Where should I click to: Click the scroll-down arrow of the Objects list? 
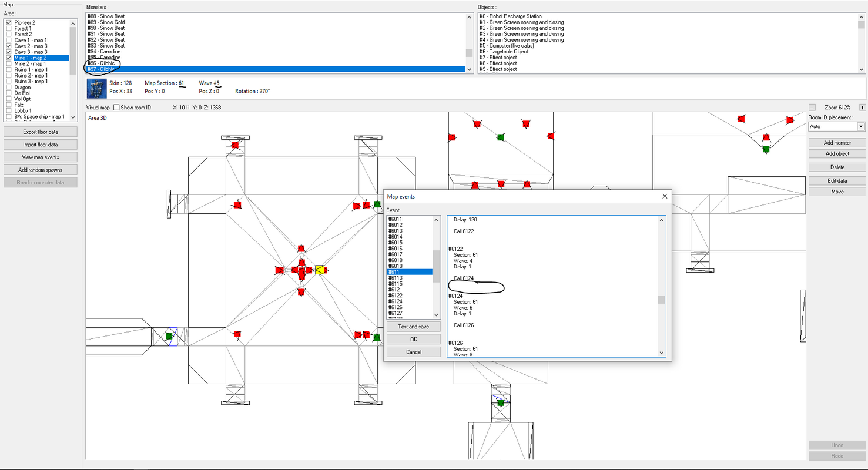tap(862, 69)
